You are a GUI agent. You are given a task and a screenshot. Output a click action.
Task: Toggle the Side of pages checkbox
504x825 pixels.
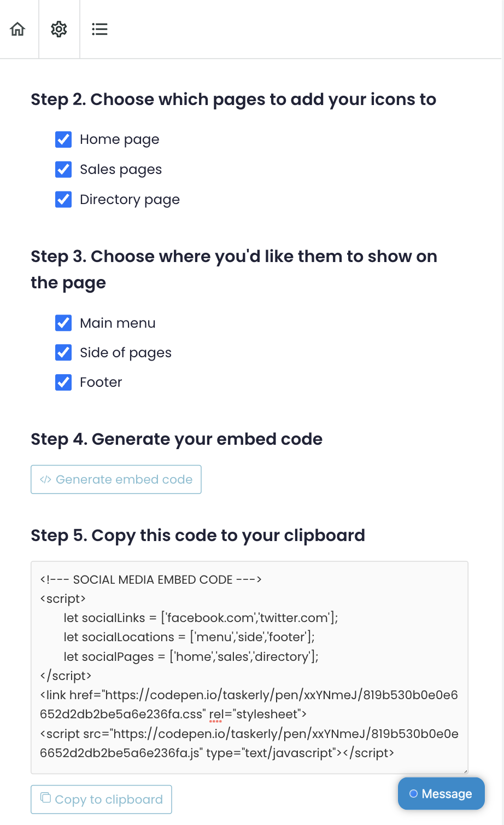63,353
